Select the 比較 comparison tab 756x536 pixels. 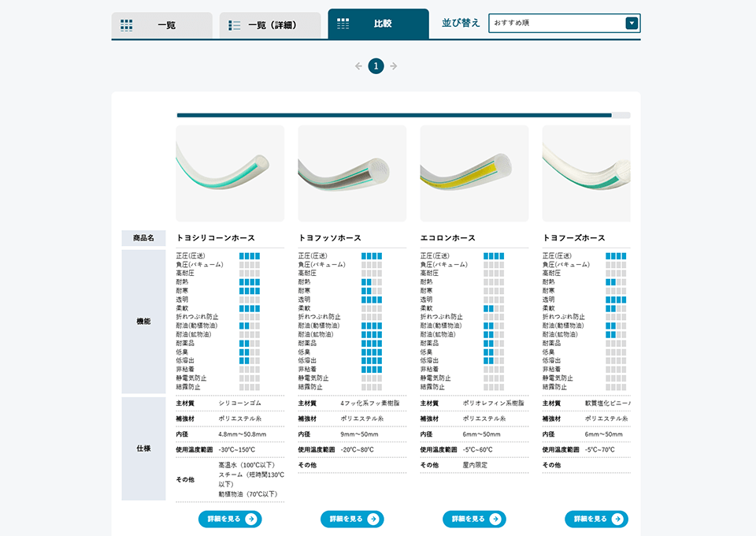[379, 24]
